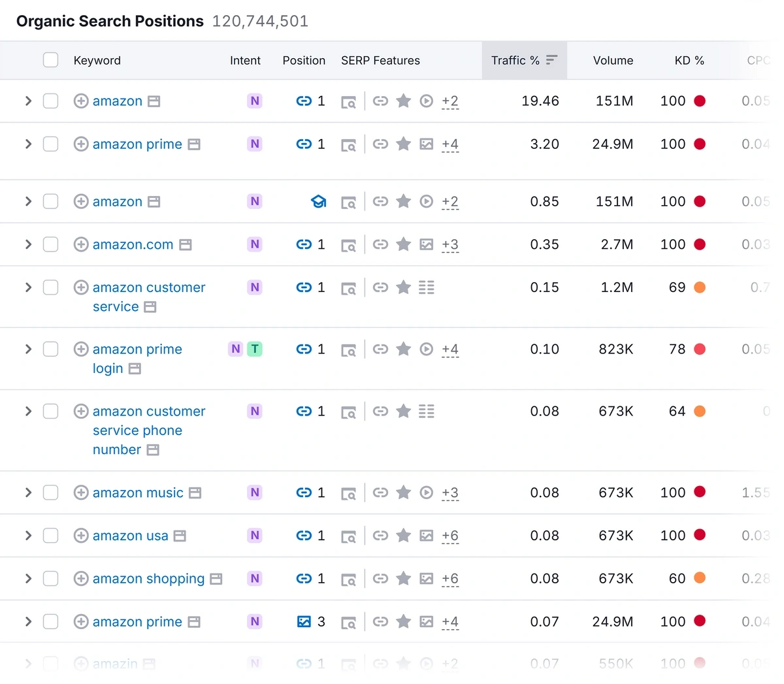Check the box for amazon.com row
Screen dimensions: 784x684
50,244
